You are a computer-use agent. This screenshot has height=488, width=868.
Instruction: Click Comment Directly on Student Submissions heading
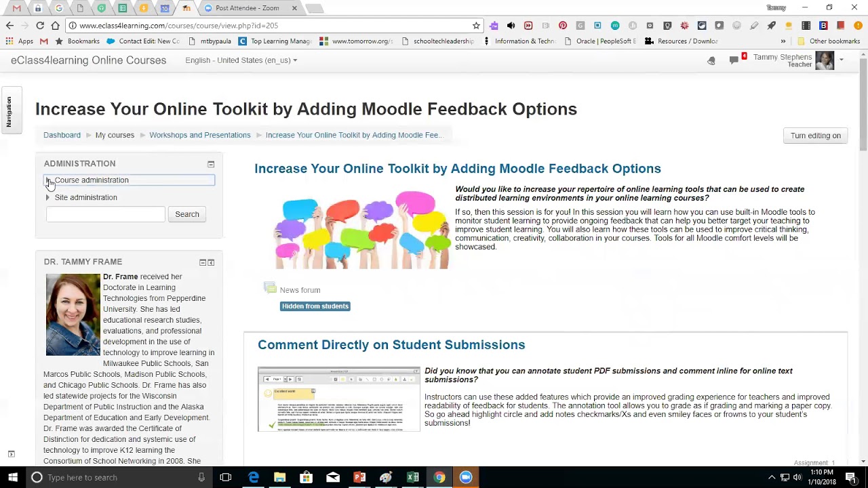click(391, 345)
